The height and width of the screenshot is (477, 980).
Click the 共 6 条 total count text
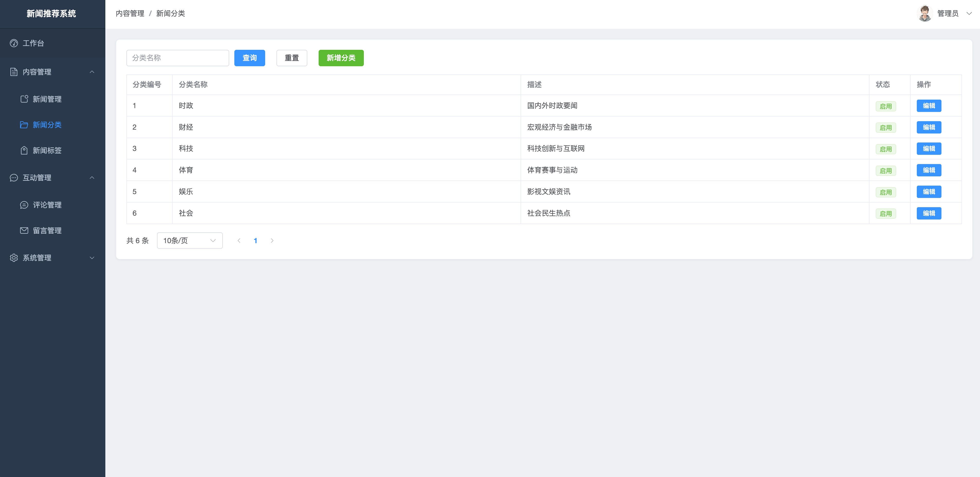[x=138, y=241]
